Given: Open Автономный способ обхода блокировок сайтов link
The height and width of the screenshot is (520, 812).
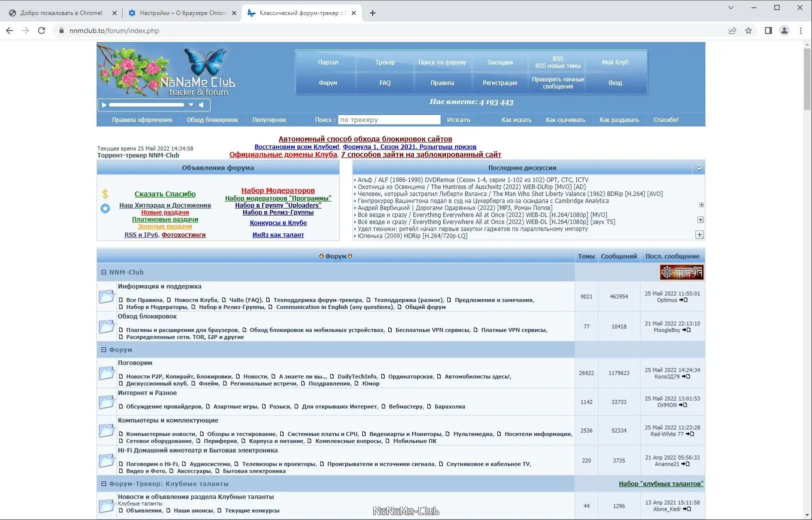Looking at the screenshot, I should point(365,139).
